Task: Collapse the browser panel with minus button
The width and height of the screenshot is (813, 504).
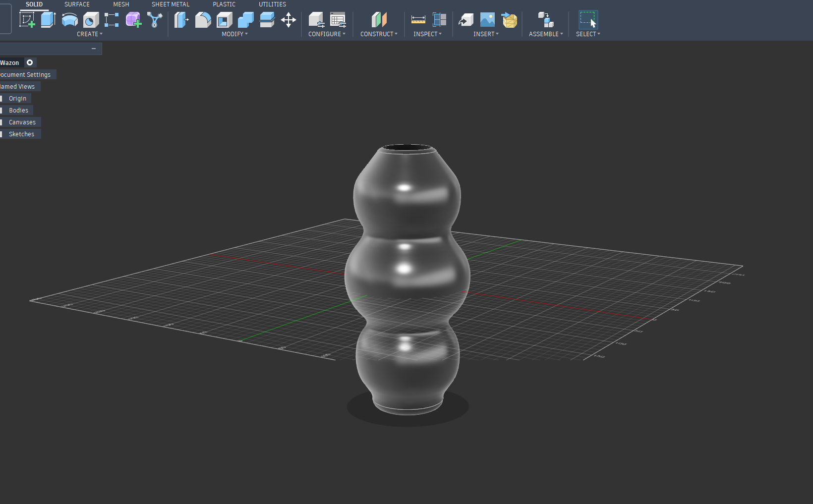Action: (x=94, y=49)
